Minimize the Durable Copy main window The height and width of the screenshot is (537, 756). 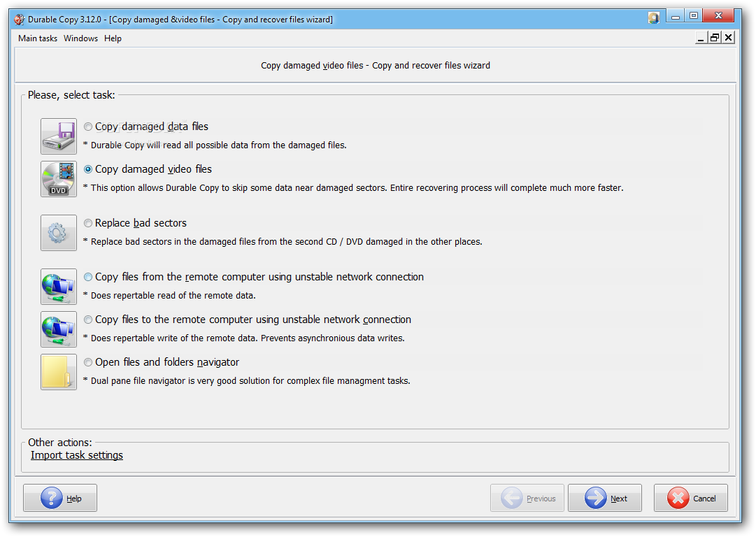coord(676,16)
